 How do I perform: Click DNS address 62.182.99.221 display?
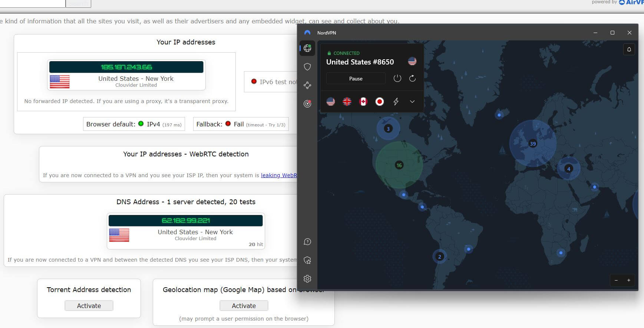click(x=186, y=221)
